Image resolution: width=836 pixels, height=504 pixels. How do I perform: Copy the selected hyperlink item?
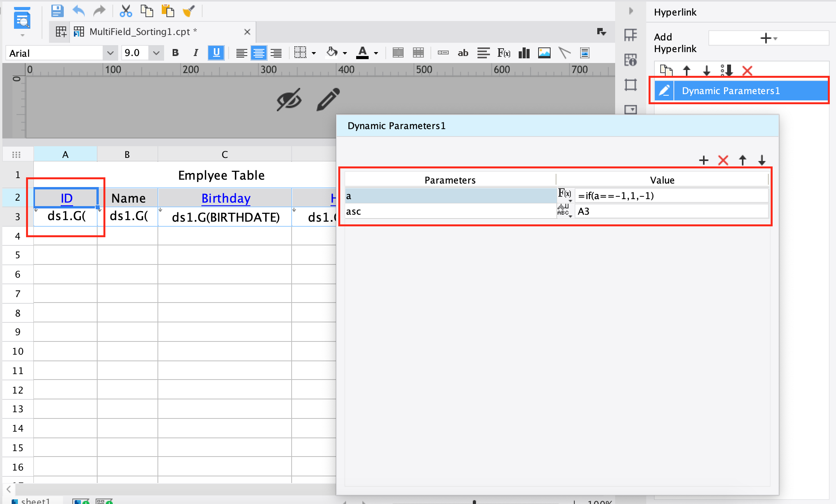point(666,71)
